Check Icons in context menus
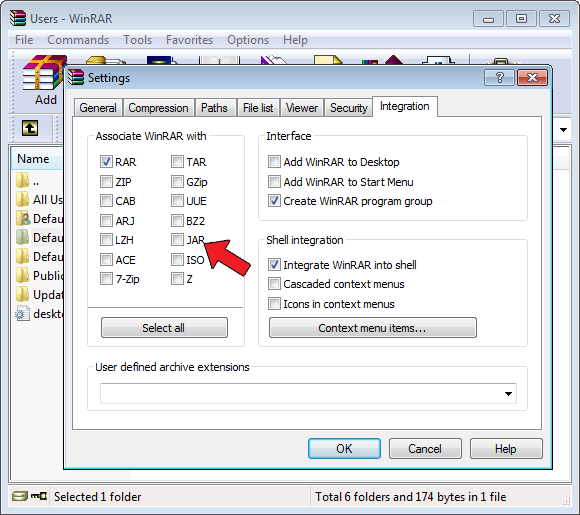The image size is (580, 515). (x=274, y=304)
